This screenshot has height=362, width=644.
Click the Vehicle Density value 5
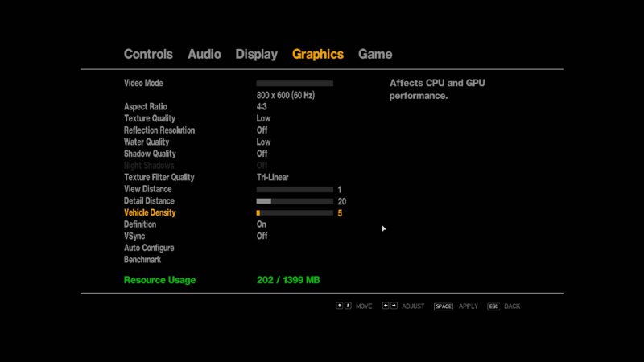(x=340, y=213)
